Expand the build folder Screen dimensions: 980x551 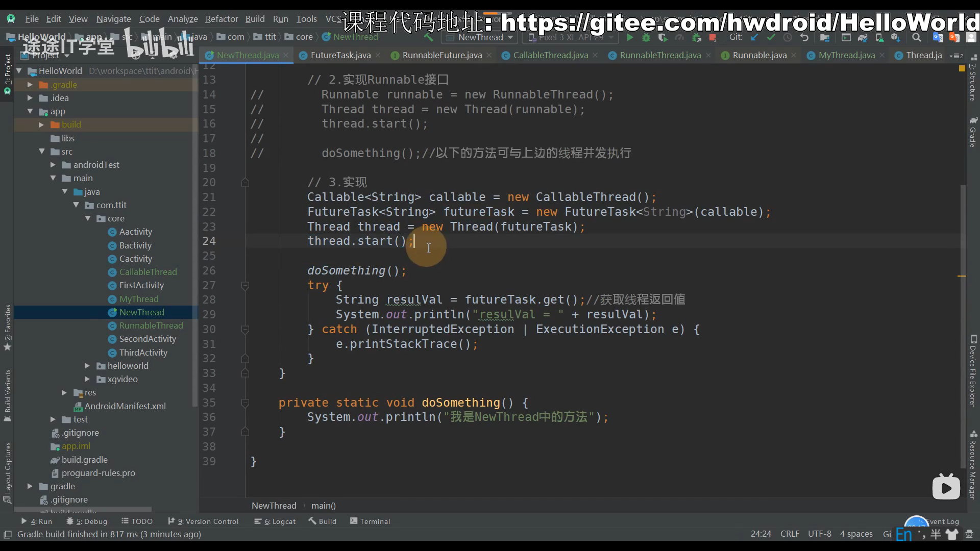click(41, 124)
